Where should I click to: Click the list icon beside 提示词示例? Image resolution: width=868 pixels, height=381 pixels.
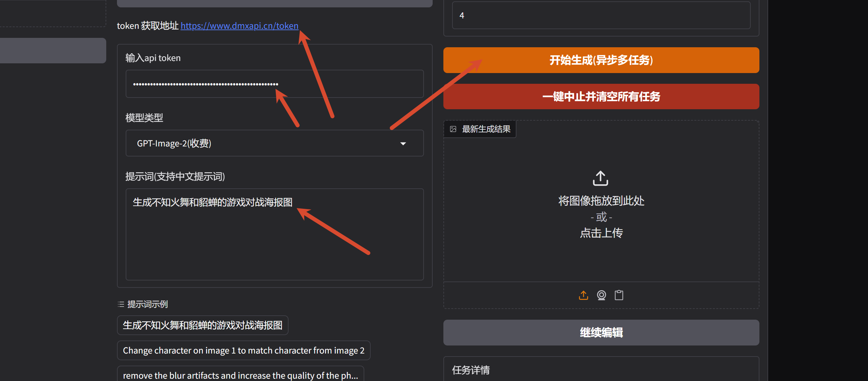[120, 304]
